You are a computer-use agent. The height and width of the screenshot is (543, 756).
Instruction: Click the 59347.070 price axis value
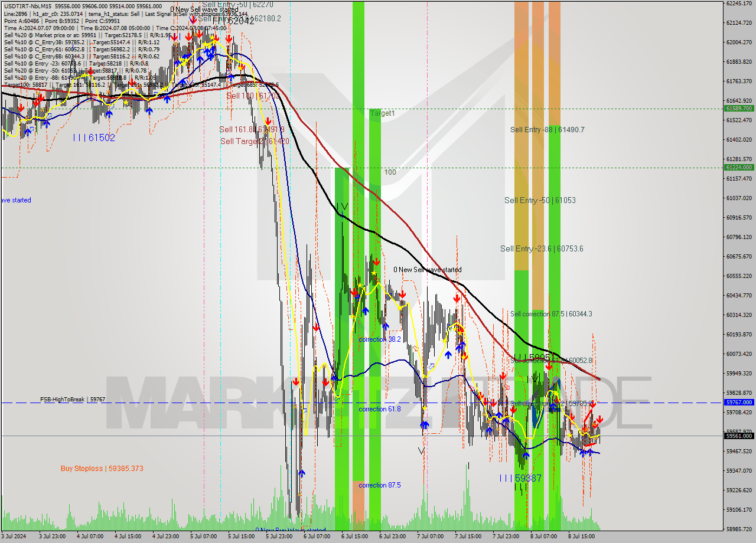[x=739, y=470]
